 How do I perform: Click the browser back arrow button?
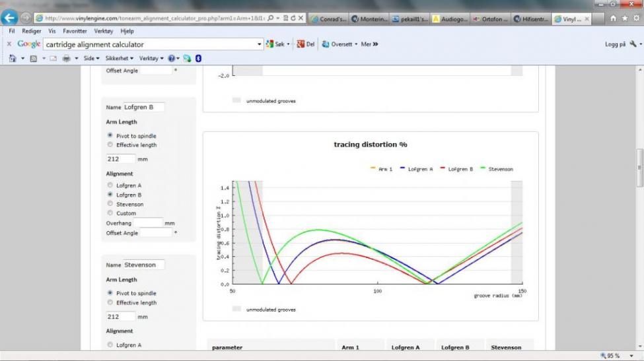coord(12,18)
